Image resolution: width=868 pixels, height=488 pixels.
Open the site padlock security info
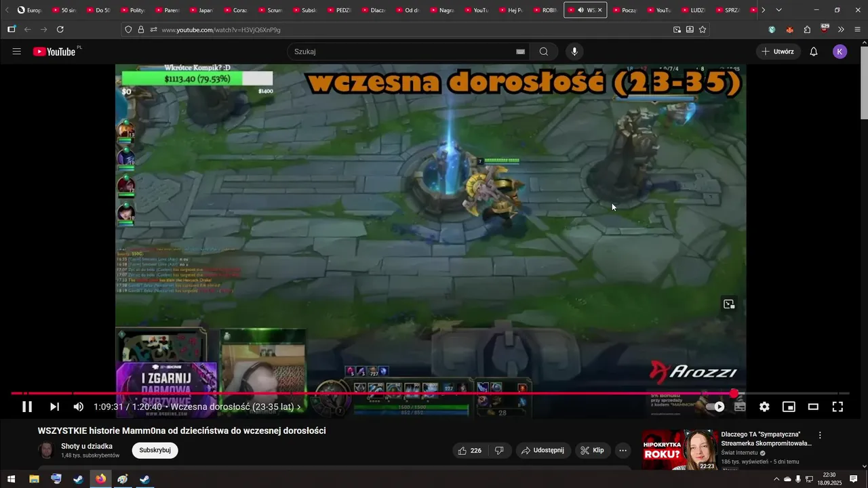141,30
